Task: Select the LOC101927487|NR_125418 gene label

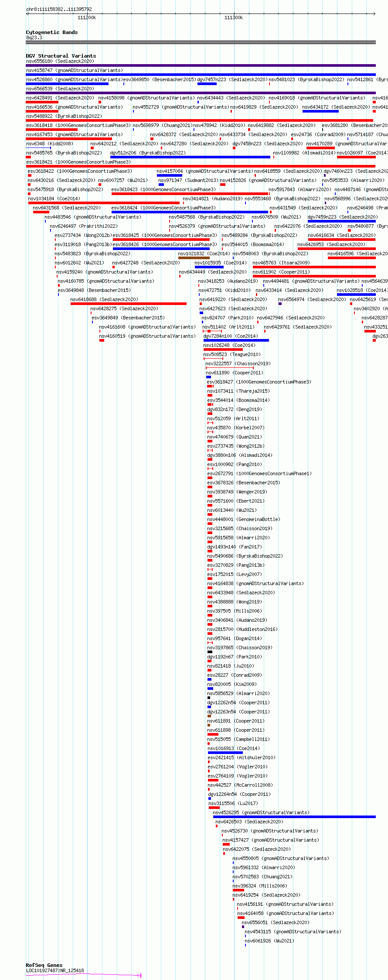Action: click(55, 970)
